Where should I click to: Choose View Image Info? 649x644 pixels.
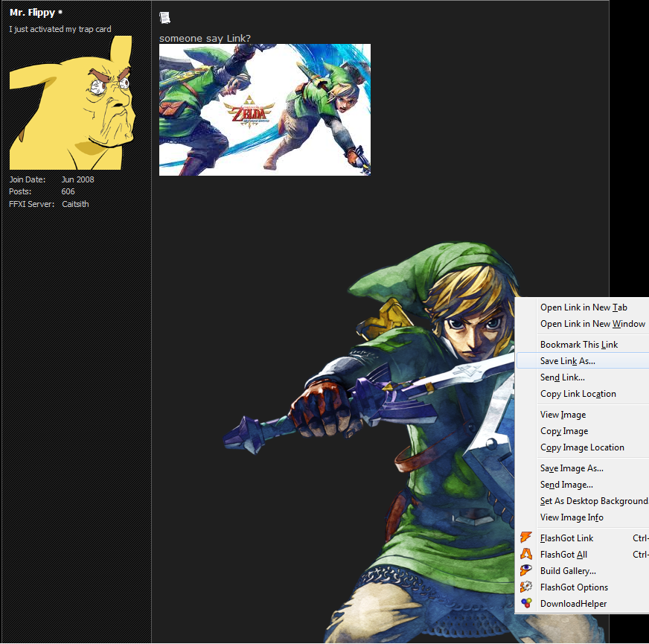coord(583,517)
